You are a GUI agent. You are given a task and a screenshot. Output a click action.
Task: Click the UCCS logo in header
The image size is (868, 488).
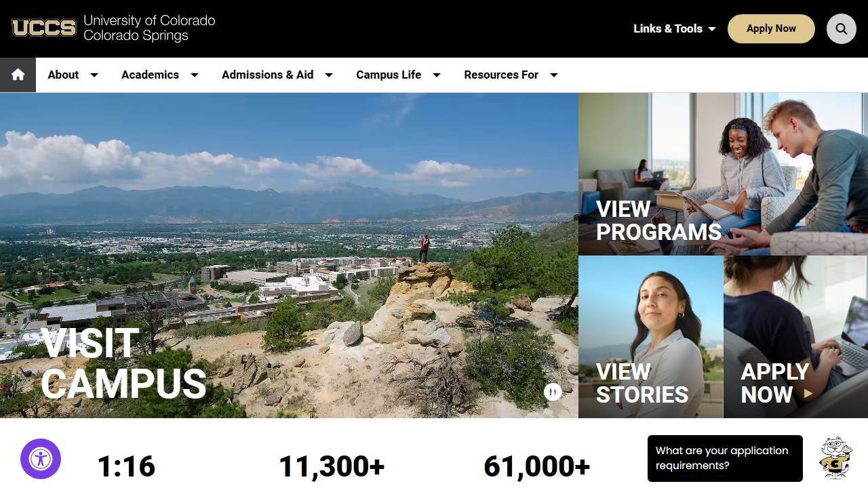(44, 28)
